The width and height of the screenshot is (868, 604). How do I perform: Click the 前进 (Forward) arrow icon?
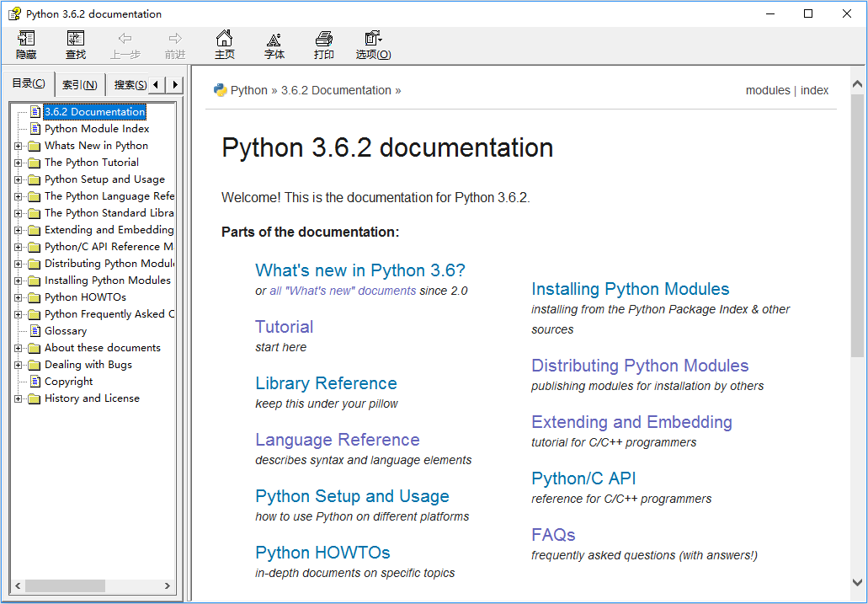click(175, 38)
